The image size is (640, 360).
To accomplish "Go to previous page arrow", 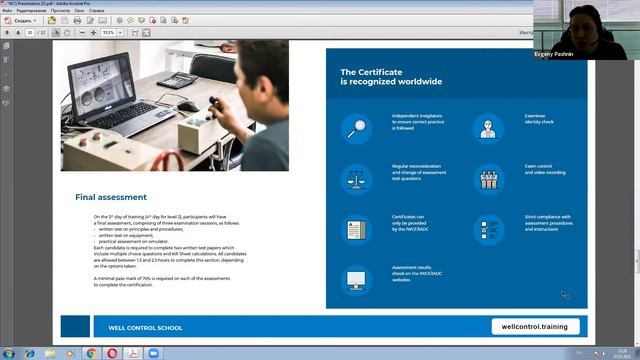I will coord(7,32).
